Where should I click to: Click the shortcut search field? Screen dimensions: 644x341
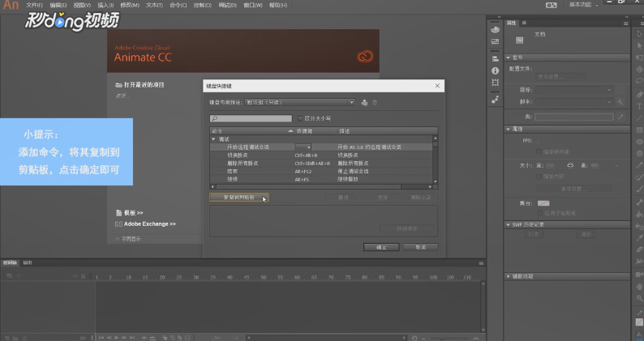pos(251,118)
